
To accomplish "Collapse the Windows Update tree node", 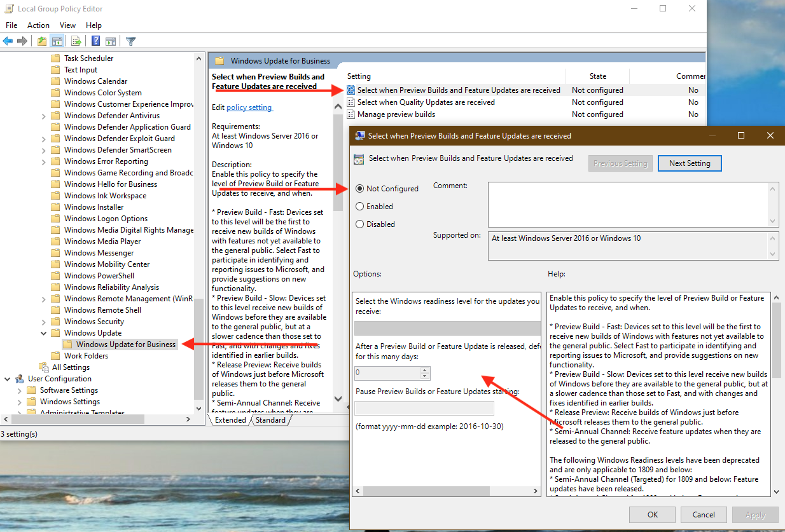I will 43,333.
